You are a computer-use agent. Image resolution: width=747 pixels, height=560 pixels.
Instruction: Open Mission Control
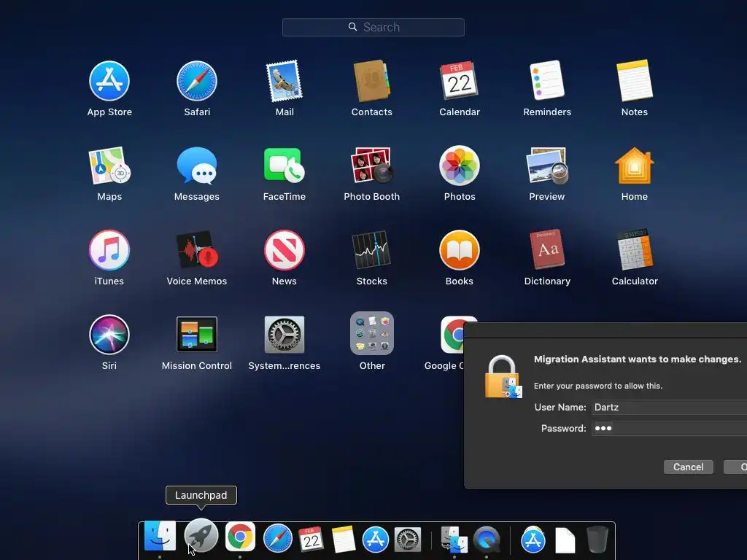coord(197,334)
